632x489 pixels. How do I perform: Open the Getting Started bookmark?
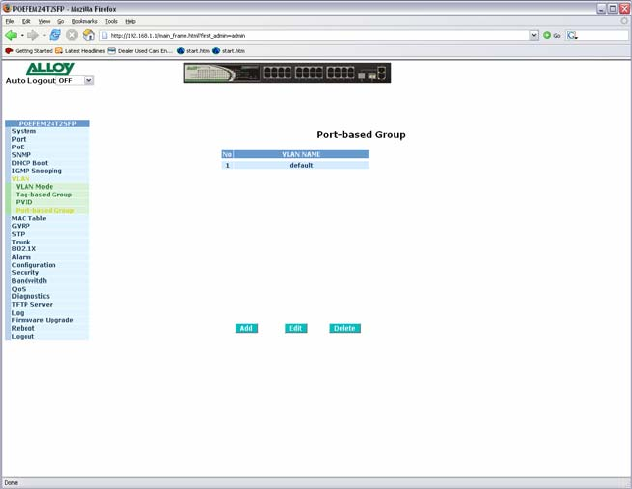point(29,51)
